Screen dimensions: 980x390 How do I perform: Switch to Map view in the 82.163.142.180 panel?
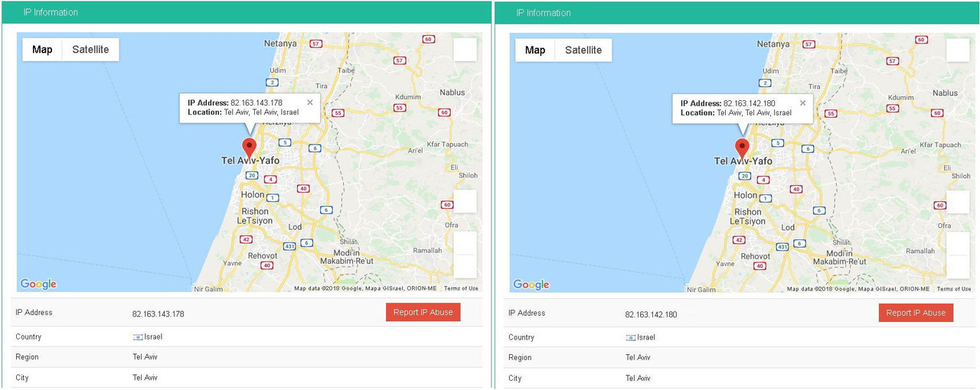tap(535, 50)
